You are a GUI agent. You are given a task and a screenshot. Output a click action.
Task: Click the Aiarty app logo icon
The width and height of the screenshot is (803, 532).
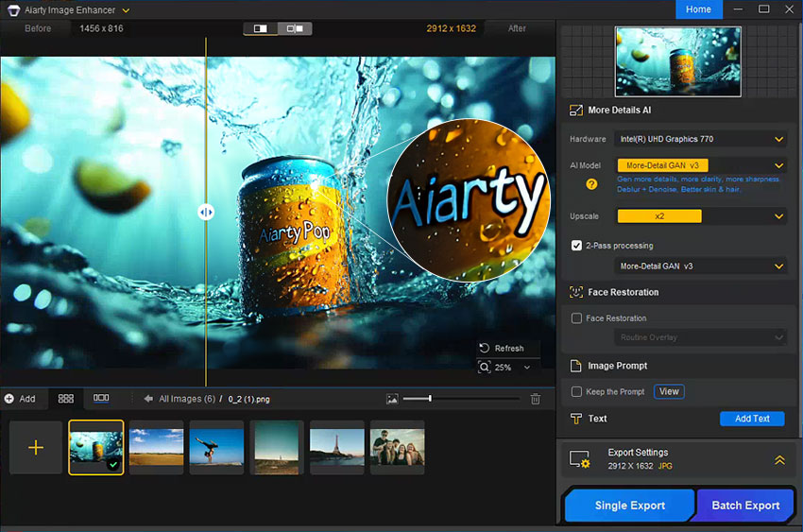tap(13, 10)
